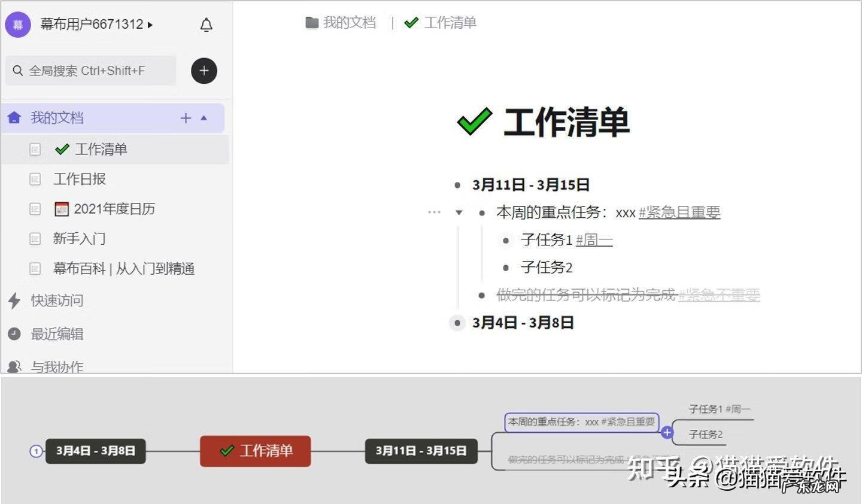Image resolution: width=862 pixels, height=504 pixels.
Task: Open the #紧急且重要 tag link
Action: [x=679, y=212]
